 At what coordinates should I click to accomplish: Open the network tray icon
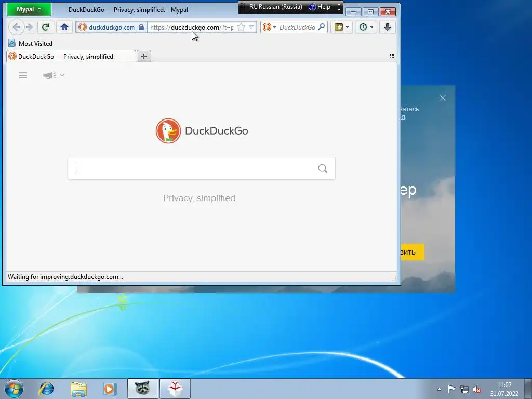click(464, 389)
